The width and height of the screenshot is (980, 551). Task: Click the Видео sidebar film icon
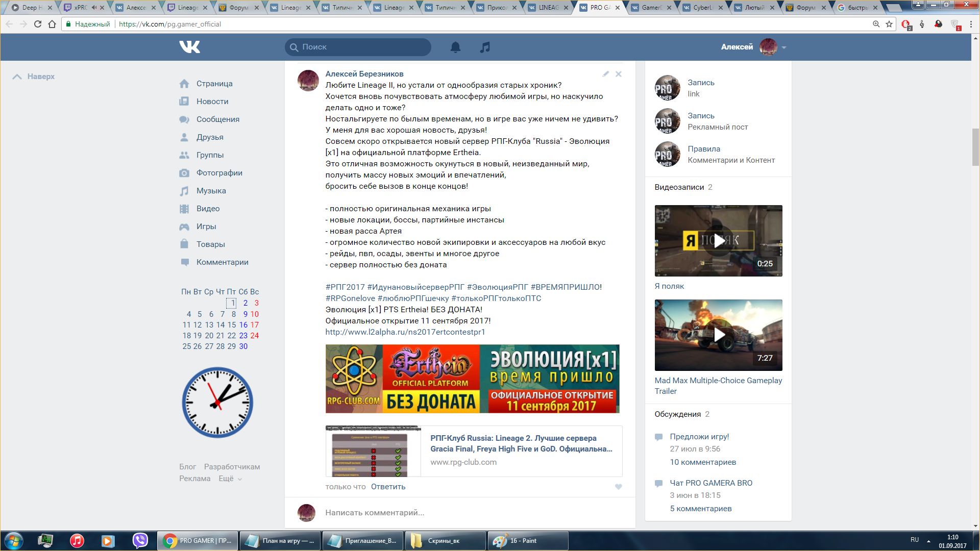(184, 209)
